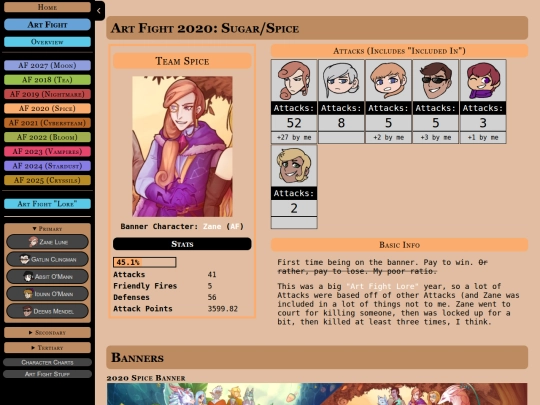
Task: Click the Basic Info header
Action: pyautogui.click(x=399, y=245)
